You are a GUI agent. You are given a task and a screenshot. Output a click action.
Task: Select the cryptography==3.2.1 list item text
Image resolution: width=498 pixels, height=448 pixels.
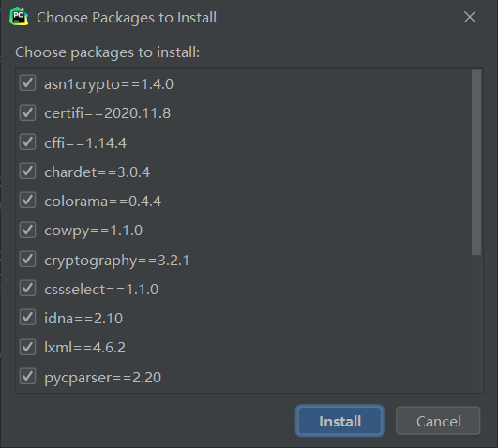(x=116, y=261)
